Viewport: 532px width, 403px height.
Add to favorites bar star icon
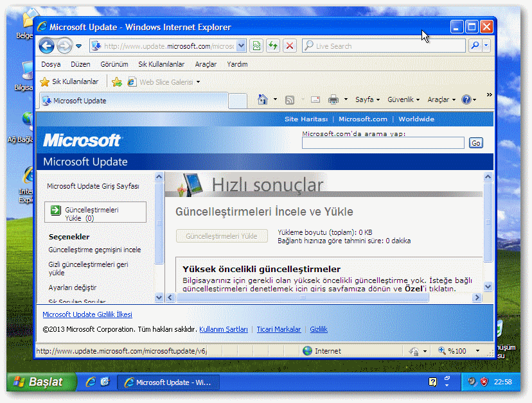click(117, 82)
